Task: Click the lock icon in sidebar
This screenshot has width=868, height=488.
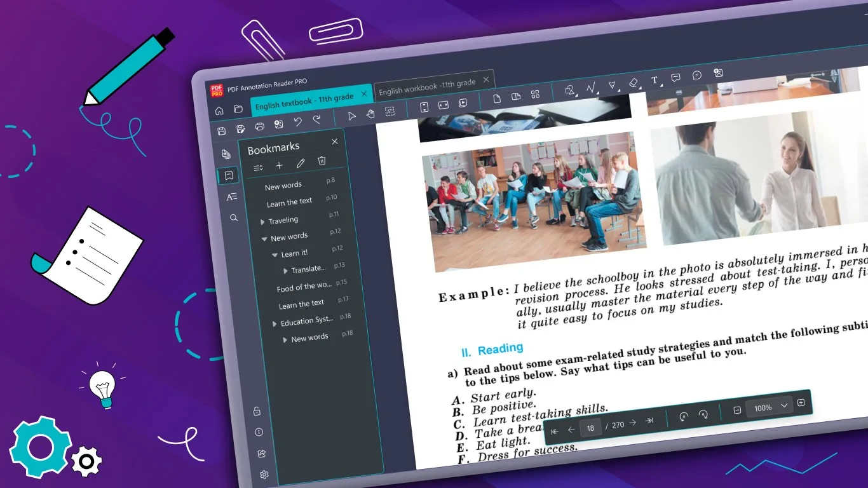Action: (x=257, y=411)
